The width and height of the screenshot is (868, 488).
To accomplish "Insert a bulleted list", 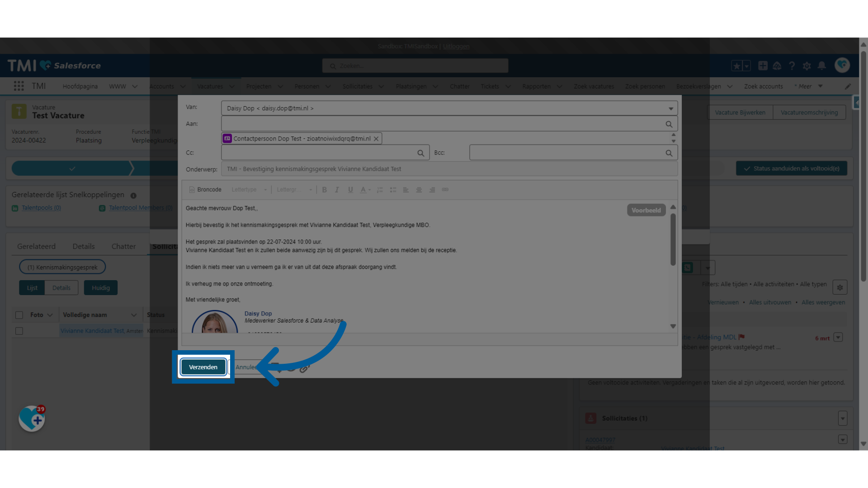I will coord(393,190).
